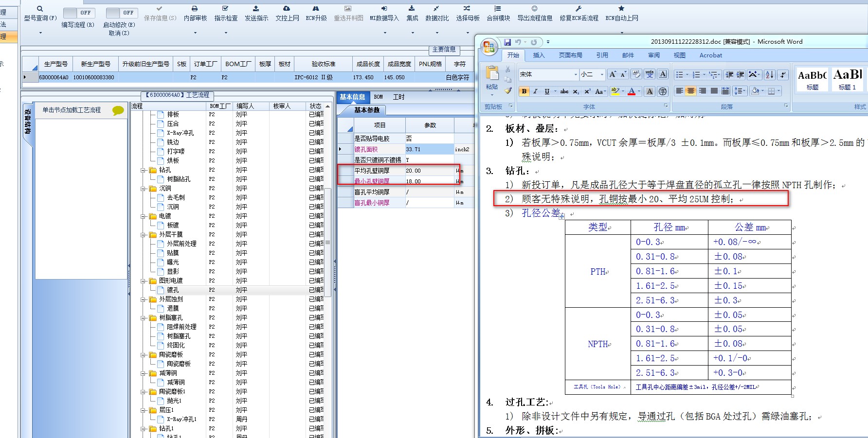Open 型号查询 search tool
This screenshot has height=438, width=868.
point(40,13)
